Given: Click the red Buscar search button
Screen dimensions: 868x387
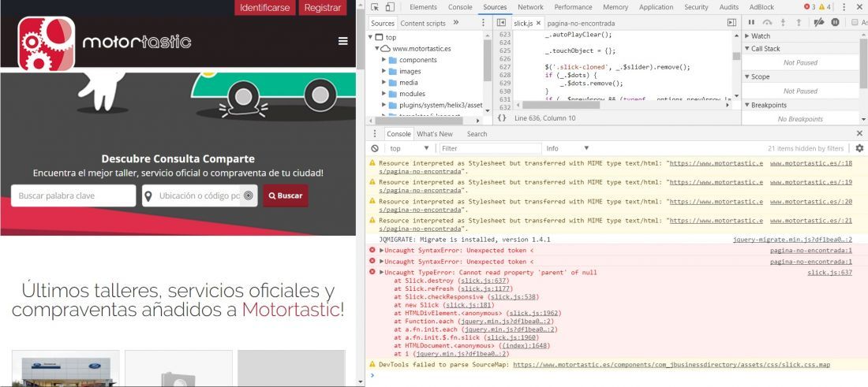Looking at the screenshot, I should [286, 195].
